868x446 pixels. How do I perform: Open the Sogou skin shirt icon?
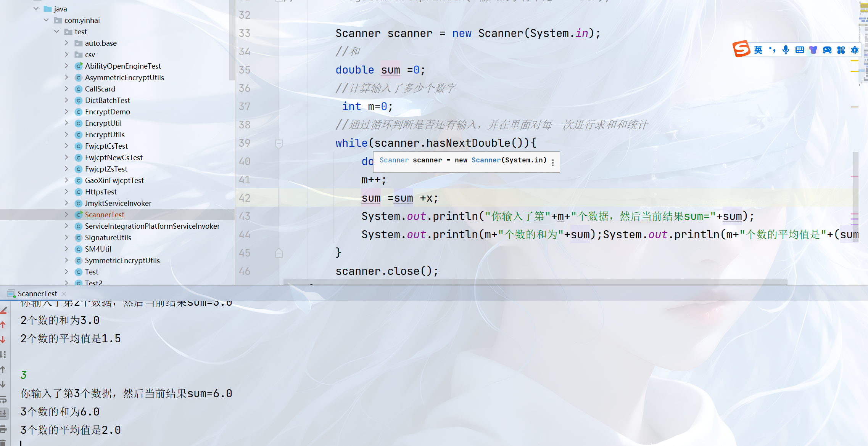(813, 50)
